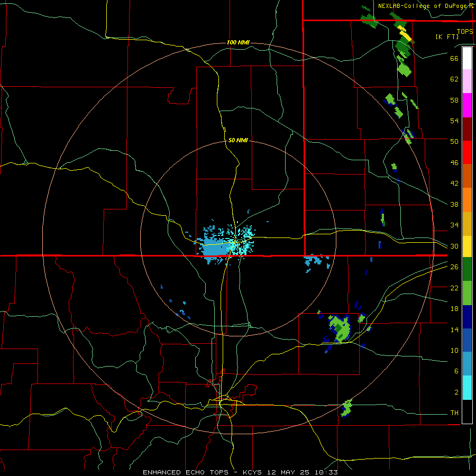The height and width of the screenshot is (476, 476).
Task: Pick the cyan legend swatch
Action: tap(467, 388)
